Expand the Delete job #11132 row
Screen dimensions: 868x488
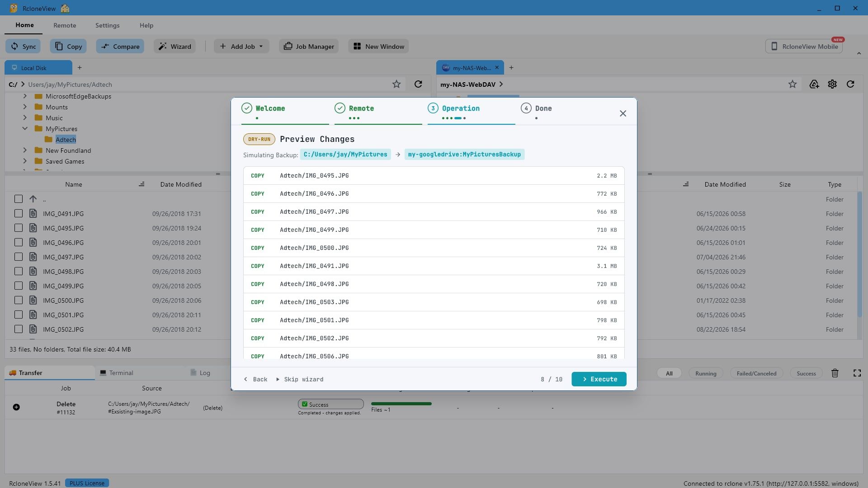(16, 407)
